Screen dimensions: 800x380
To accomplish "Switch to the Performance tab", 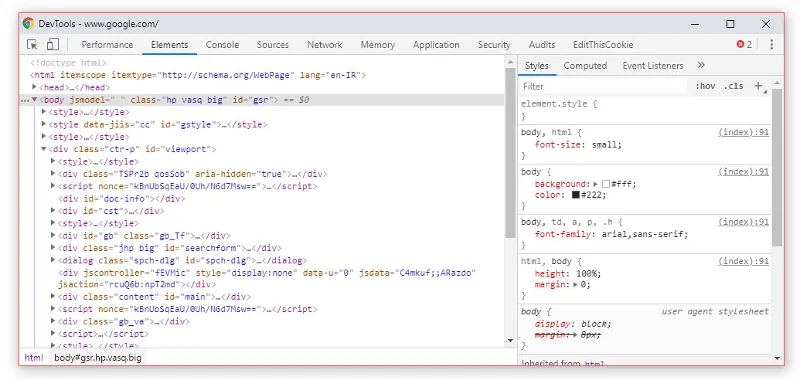I will coord(107,45).
